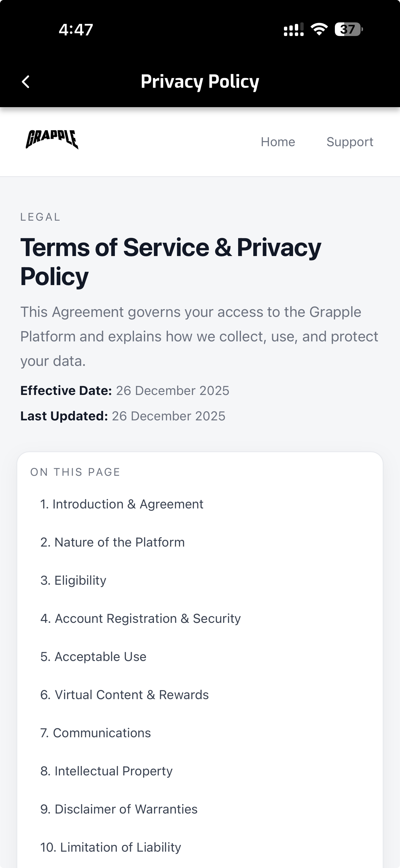Viewport: 400px width, 868px height.
Task: Open the Eligibility section link
Action: 73,580
